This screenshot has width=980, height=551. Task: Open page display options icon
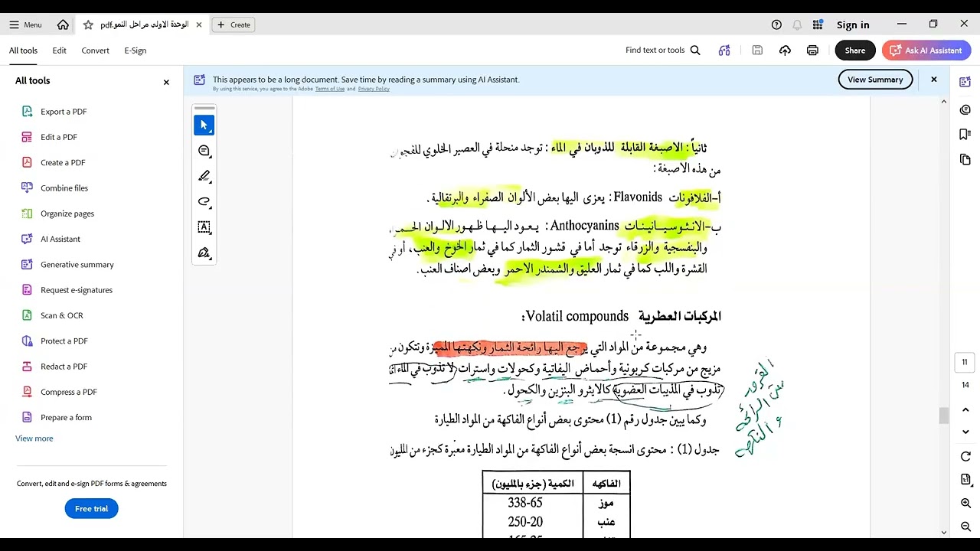(965, 480)
